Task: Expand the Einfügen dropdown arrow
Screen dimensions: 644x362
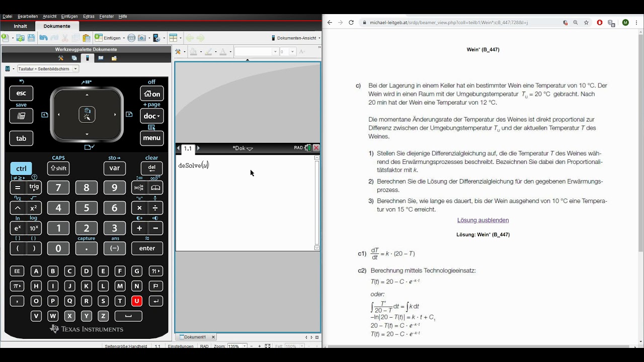Action: coord(124,38)
